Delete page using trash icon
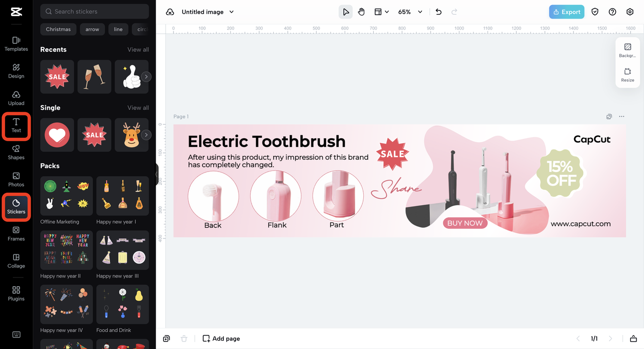This screenshot has height=349, width=644. tap(184, 339)
